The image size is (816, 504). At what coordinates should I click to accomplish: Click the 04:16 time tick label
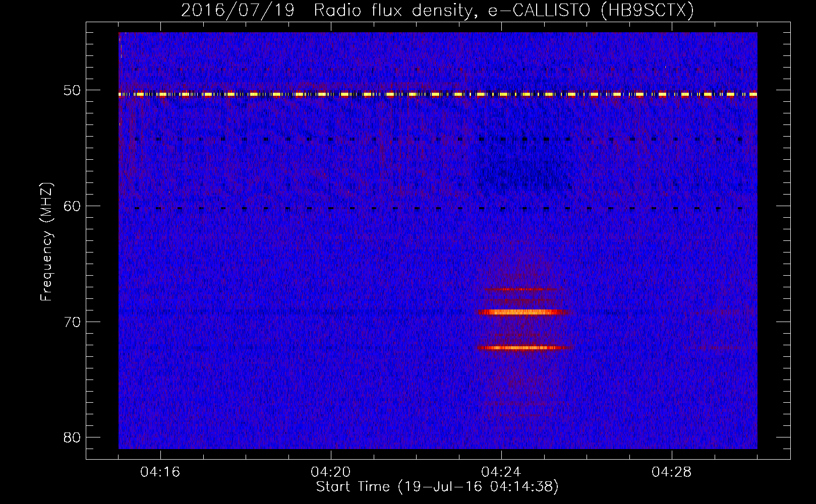pyautogui.click(x=160, y=472)
